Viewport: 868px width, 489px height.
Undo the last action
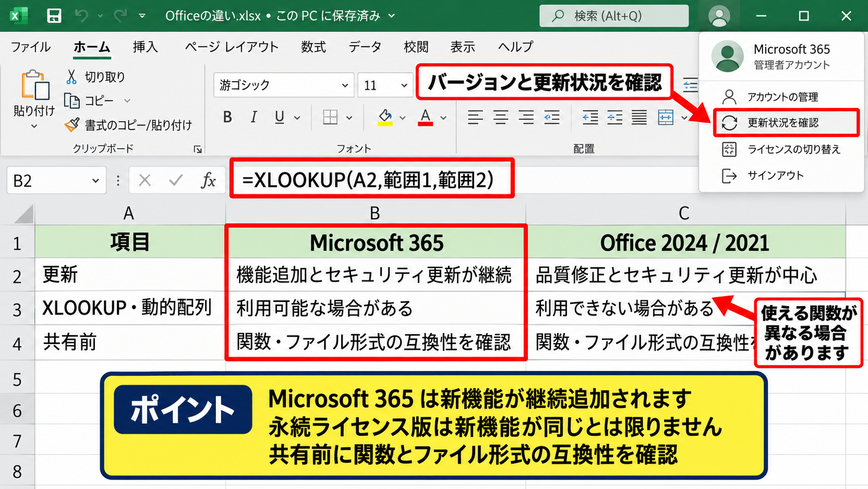(x=81, y=16)
